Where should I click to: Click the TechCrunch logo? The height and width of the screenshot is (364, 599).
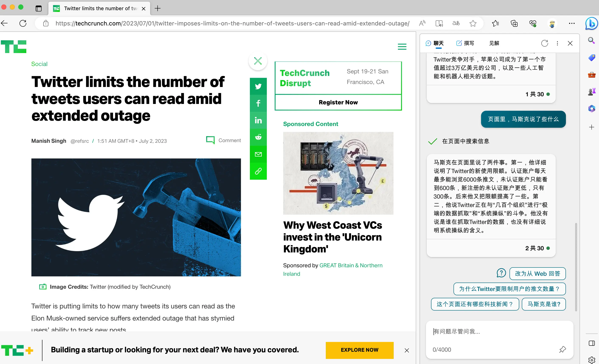pyautogui.click(x=14, y=46)
